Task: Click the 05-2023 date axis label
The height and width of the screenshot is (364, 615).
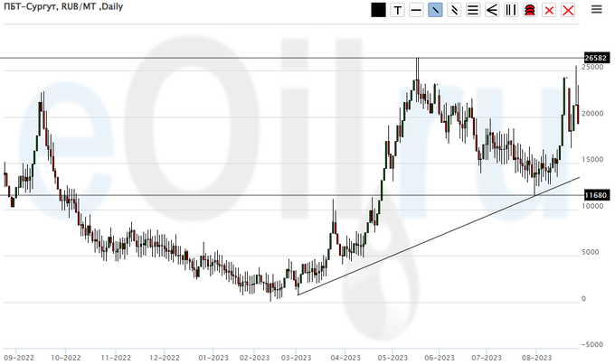Action: 395,357
